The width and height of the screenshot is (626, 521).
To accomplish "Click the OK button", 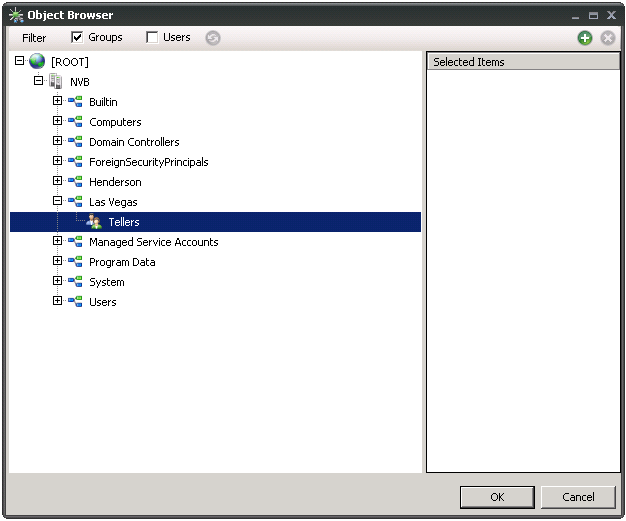I will pyautogui.click(x=497, y=497).
